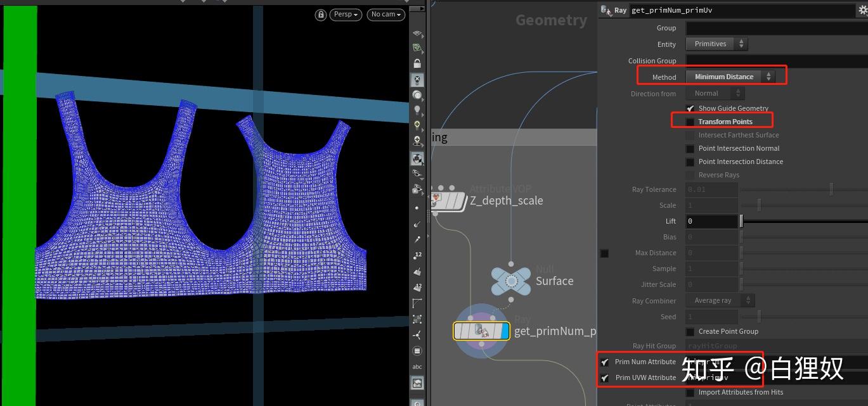Open the Ray Combiner Average ray dropdown
The height and width of the screenshot is (406, 868).
point(720,301)
